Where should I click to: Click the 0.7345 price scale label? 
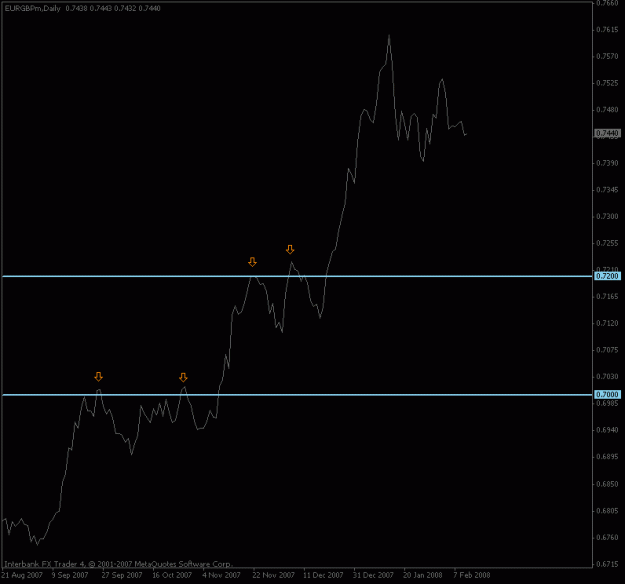607,190
